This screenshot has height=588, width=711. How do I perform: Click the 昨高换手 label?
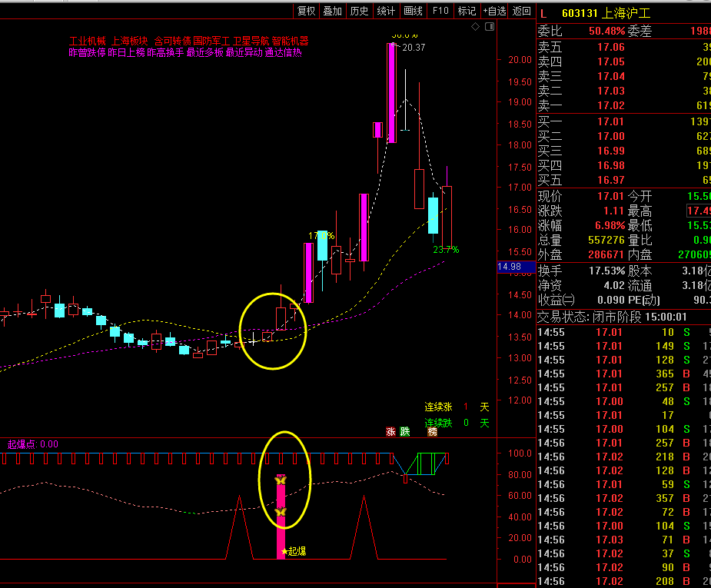[165, 52]
